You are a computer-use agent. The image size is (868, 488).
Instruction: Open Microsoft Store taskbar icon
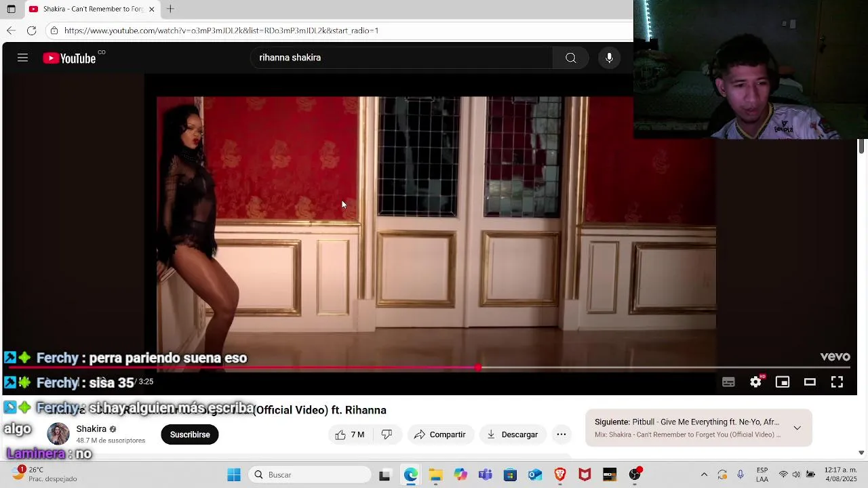pos(510,475)
